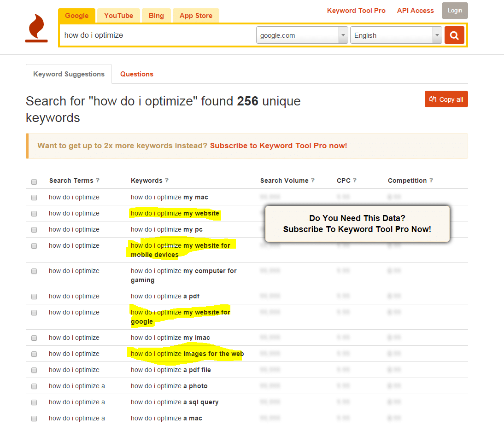Screen dimensions: 504x425
Task: Switch to the YouTube tab
Action: point(118,16)
